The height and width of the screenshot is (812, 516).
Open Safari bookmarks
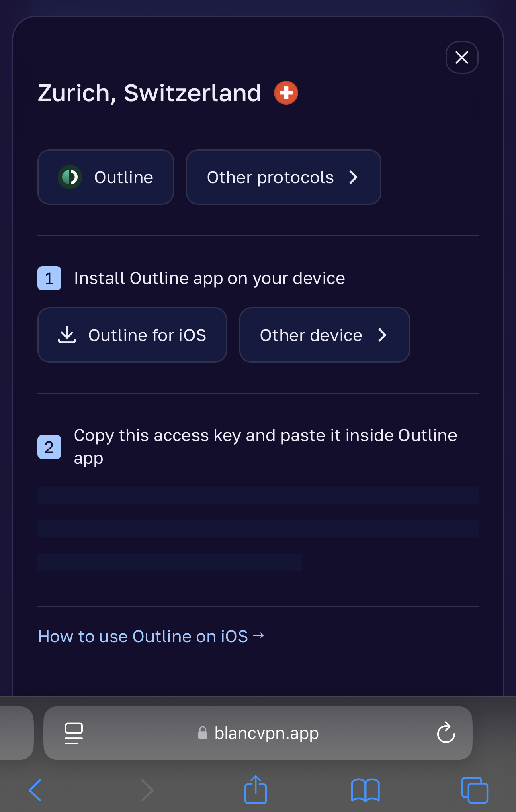365,790
